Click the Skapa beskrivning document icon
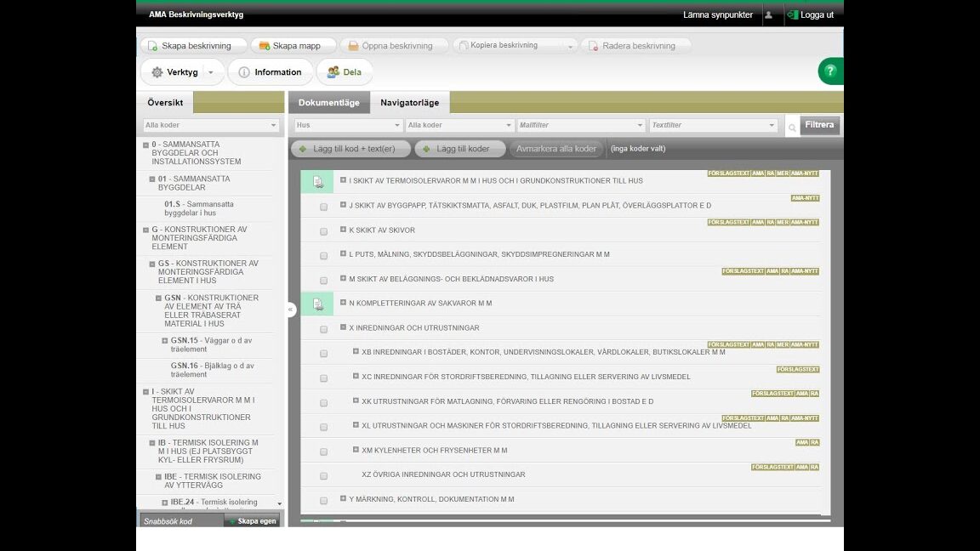This screenshot has height=551, width=980. pos(152,46)
